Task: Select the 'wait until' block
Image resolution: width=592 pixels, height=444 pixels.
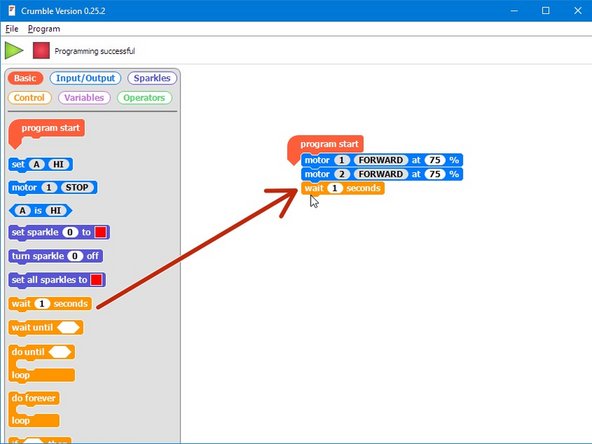Action: (46, 328)
